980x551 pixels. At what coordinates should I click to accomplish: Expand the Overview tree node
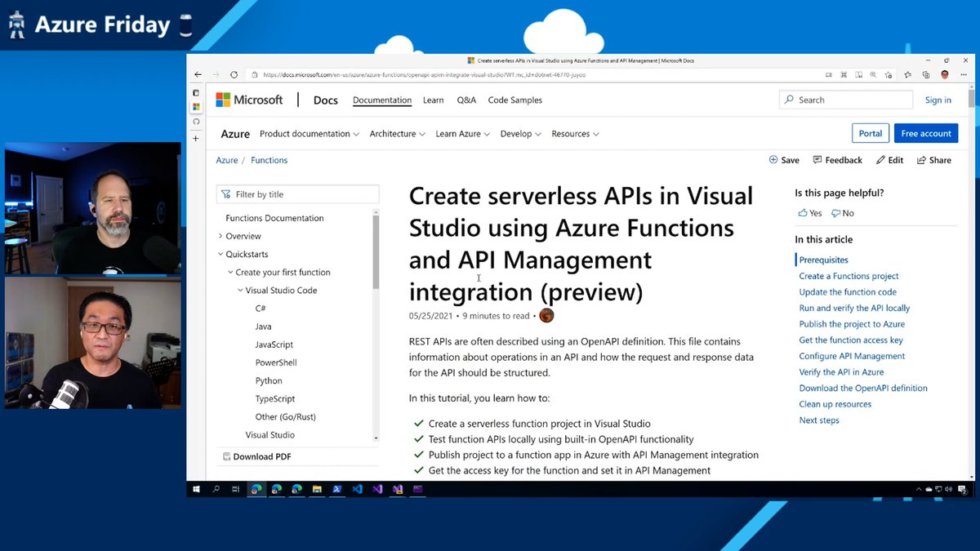click(220, 236)
